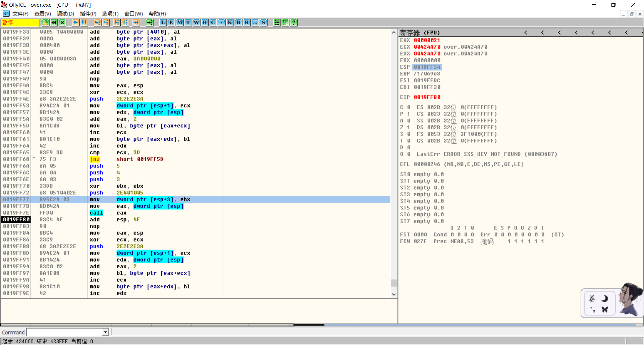Click the 暂停 paused status indicator
The image size is (644, 345).
20,22
